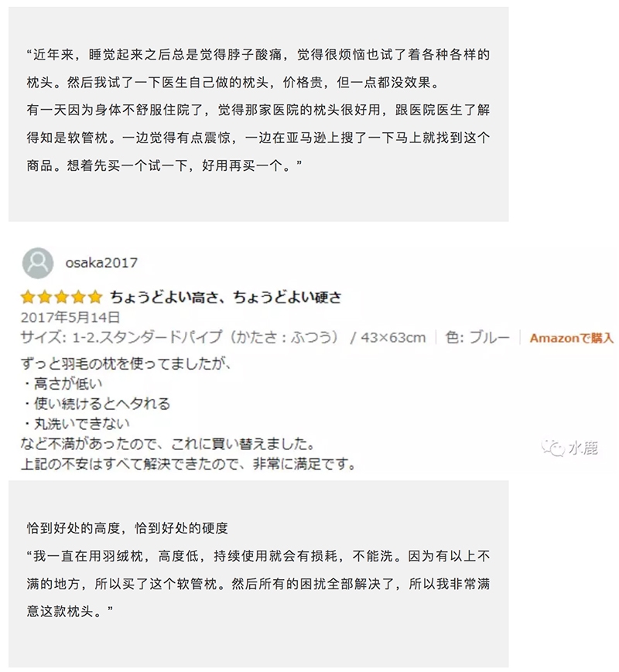Click the 色: ブルー color label
The width and height of the screenshot is (619, 672).
[477, 337]
